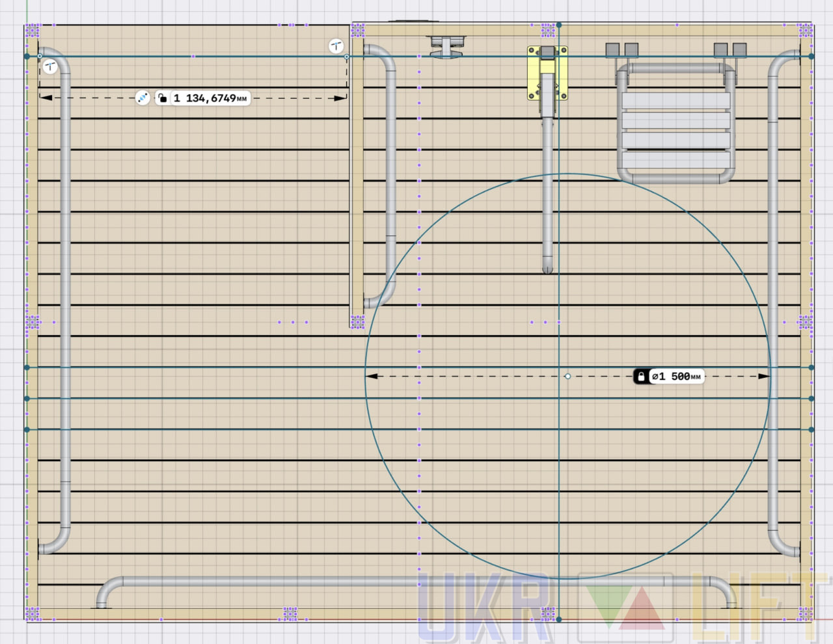Screen dimensions: 833x644
Task: Select the wall-mounted folding seat
Action: point(675,114)
